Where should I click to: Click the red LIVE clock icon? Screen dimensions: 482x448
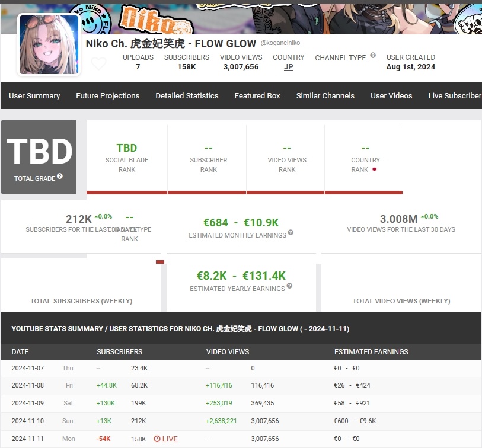(157, 439)
